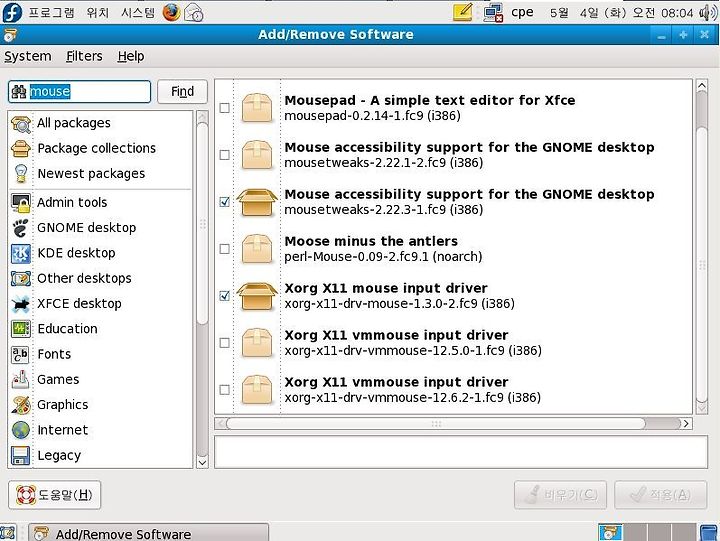Image resolution: width=720 pixels, height=541 pixels.
Task: Check the perl-Mouse package checkbox
Action: pyautogui.click(x=225, y=249)
